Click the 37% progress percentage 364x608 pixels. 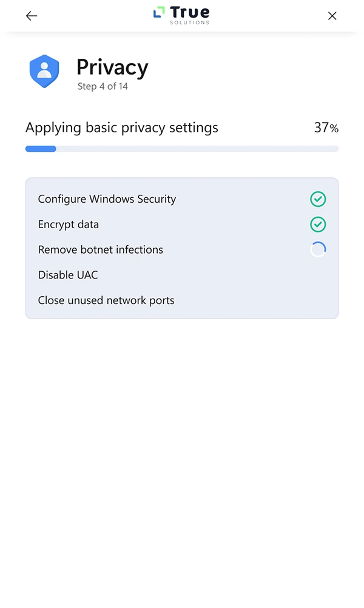click(x=326, y=127)
